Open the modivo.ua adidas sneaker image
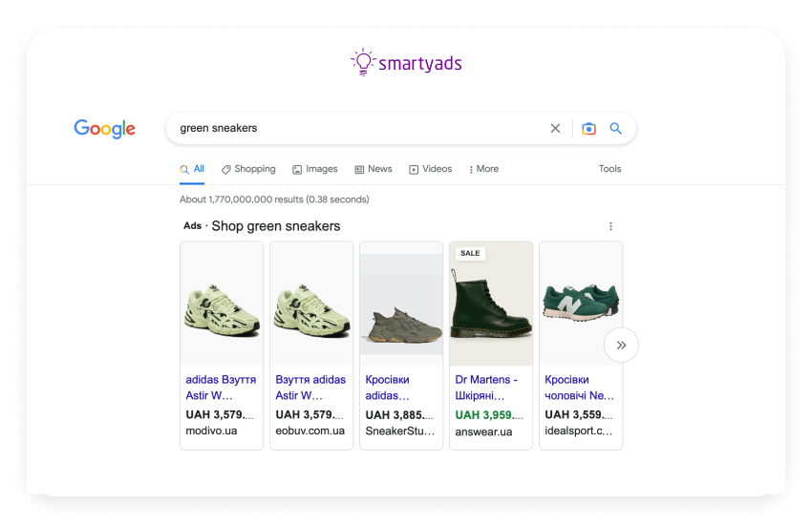Image resolution: width=812 pixels, height=525 pixels. (x=222, y=304)
